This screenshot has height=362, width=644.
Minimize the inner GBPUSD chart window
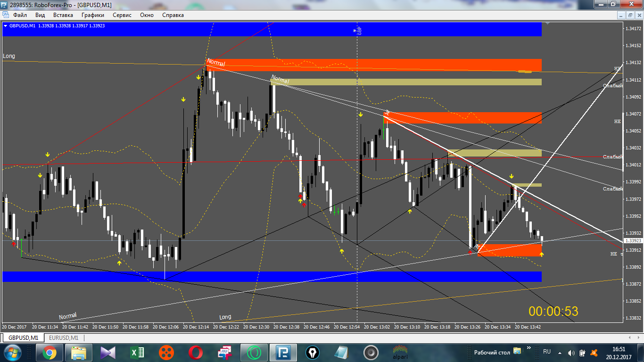point(620,15)
